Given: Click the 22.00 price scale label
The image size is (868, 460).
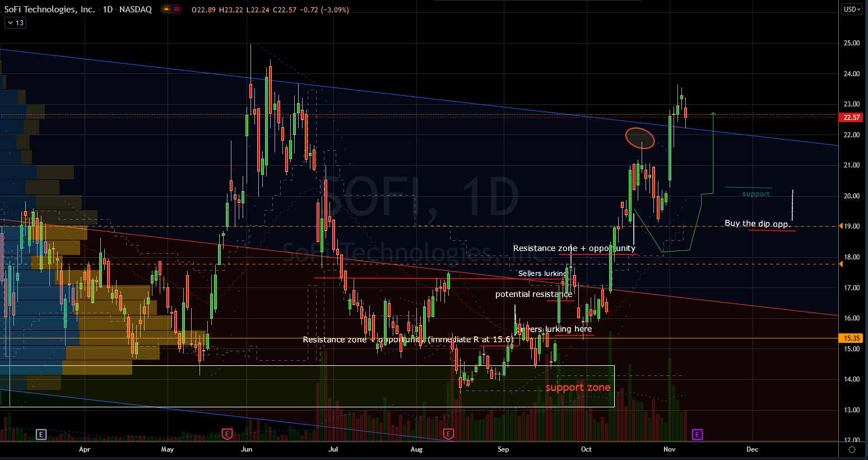Looking at the screenshot, I should point(852,135).
